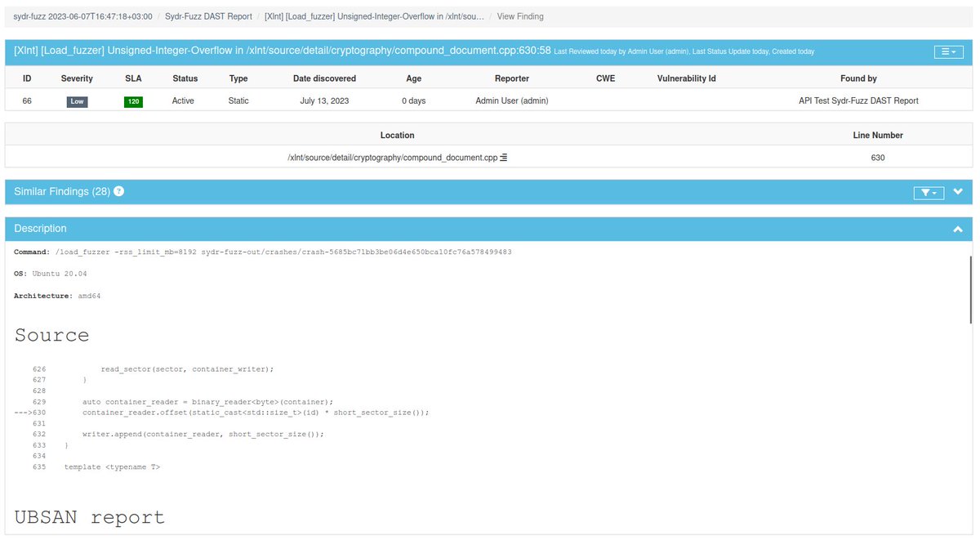Click the View Finding breadcrumb
The width and height of the screenshot is (980, 540).
coord(520,16)
